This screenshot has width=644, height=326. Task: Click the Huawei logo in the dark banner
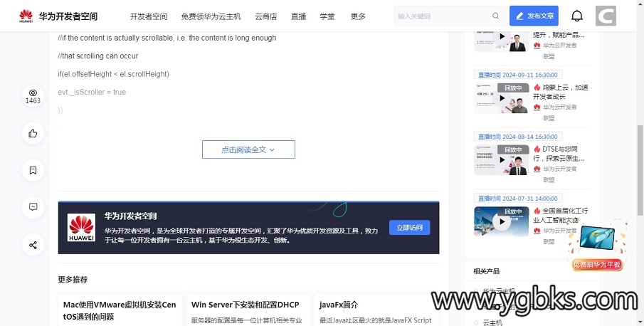tap(82, 228)
